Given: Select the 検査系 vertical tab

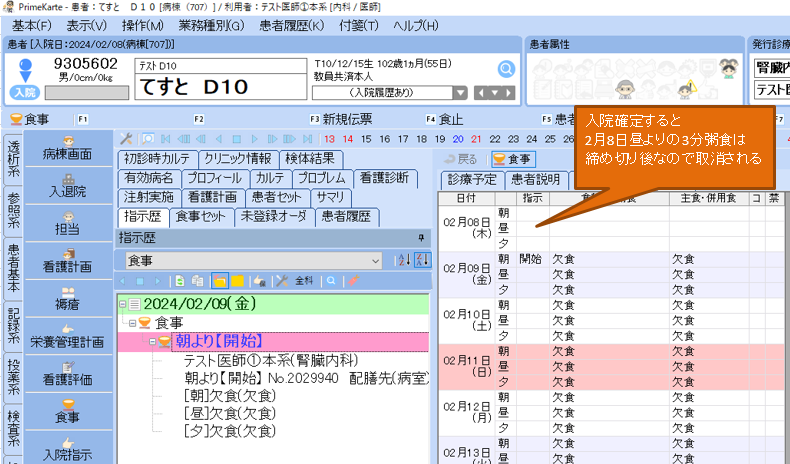Looking at the screenshot, I should (x=13, y=428).
